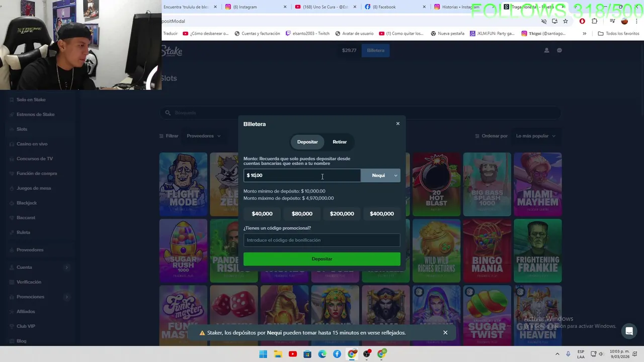Open Proveedores in sidebar
The image size is (644, 362).
click(30, 250)
